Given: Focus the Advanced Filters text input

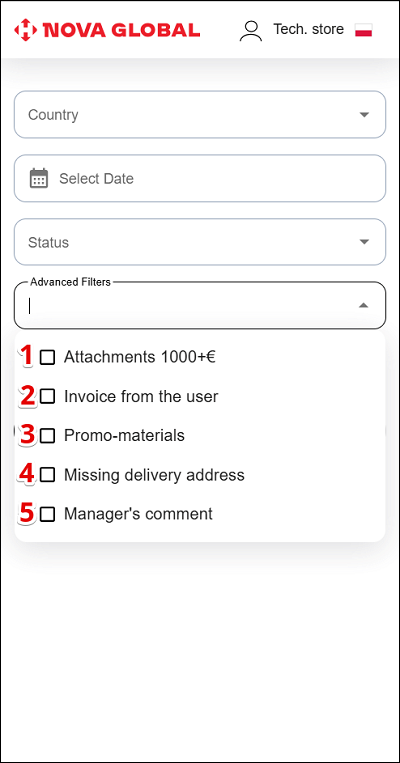Looking at the screenshot, I should [190, 306].
